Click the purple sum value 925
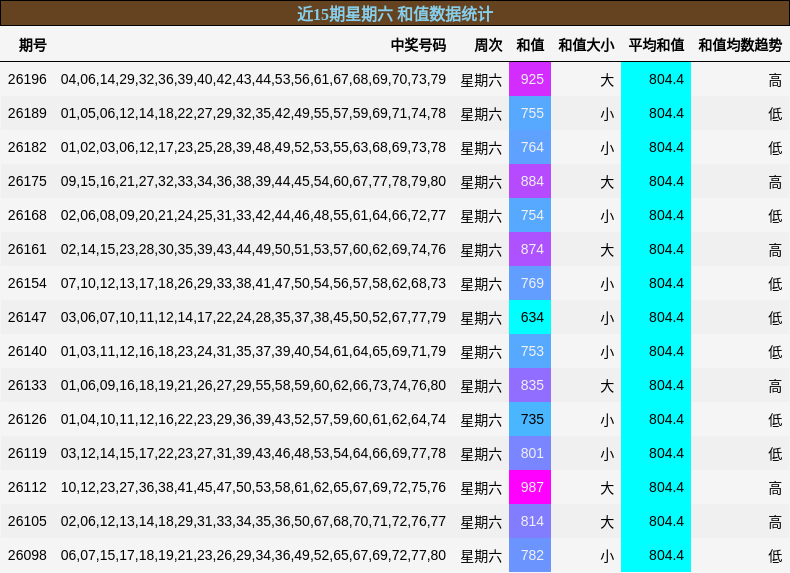The width and height of the screenshot is (790, 573). click(x=530, y=80)
